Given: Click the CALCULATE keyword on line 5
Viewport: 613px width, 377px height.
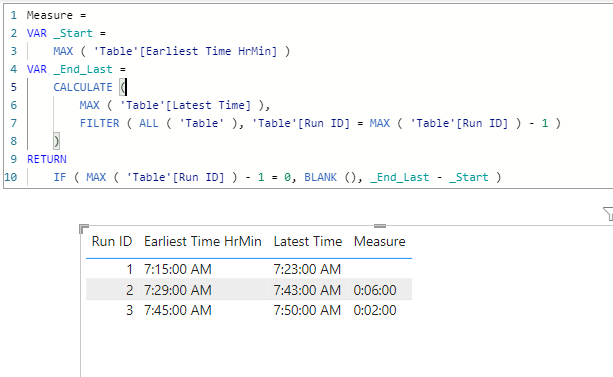Looking at the screenshot, I should (83, 87).
